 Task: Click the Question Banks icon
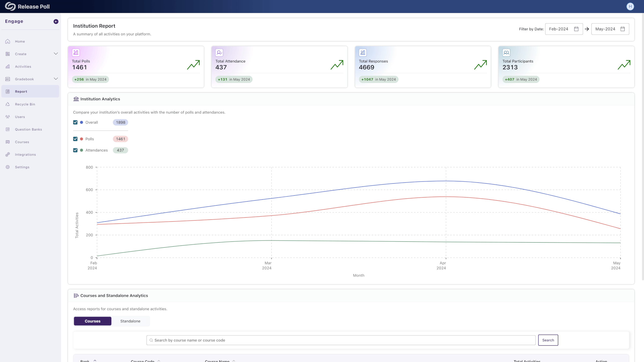(x=8, y=130)
